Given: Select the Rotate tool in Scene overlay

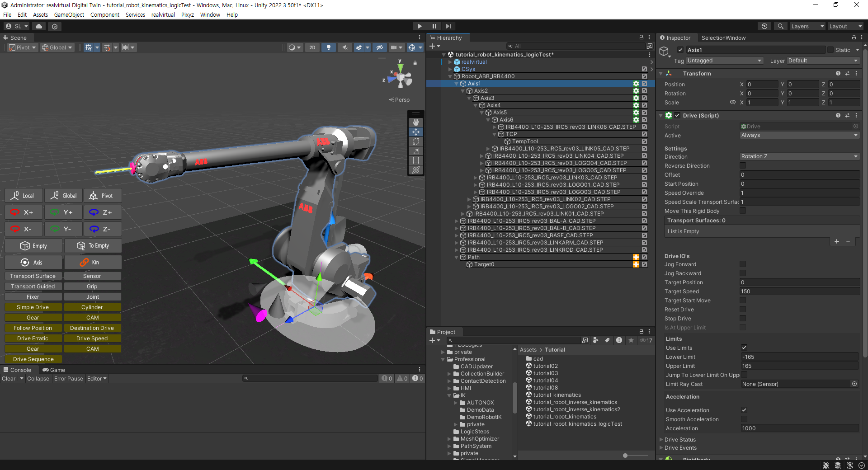Looking at the screenshot, I should [x=416, y=141].
